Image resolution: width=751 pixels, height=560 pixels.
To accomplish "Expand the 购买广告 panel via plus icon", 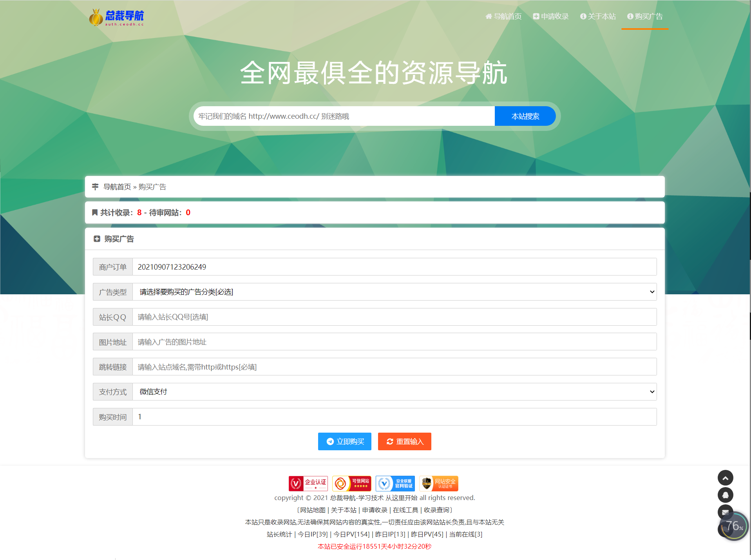I will [96, 239].
